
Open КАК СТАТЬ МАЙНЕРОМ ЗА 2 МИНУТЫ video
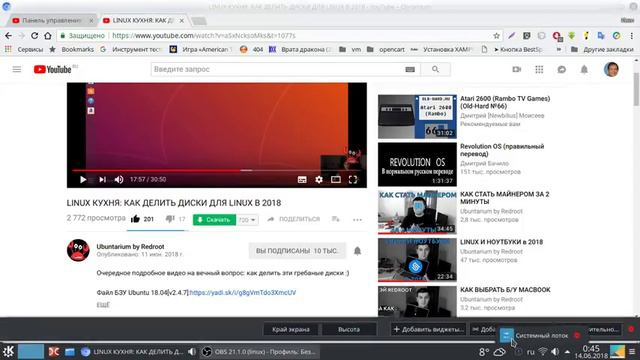click(x=504, y=198)
